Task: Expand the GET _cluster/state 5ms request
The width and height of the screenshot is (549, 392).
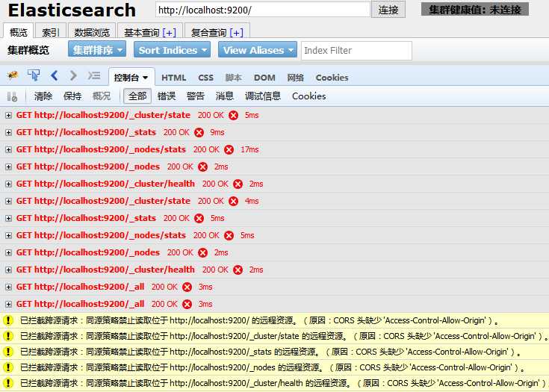Action: click(8, 116)
